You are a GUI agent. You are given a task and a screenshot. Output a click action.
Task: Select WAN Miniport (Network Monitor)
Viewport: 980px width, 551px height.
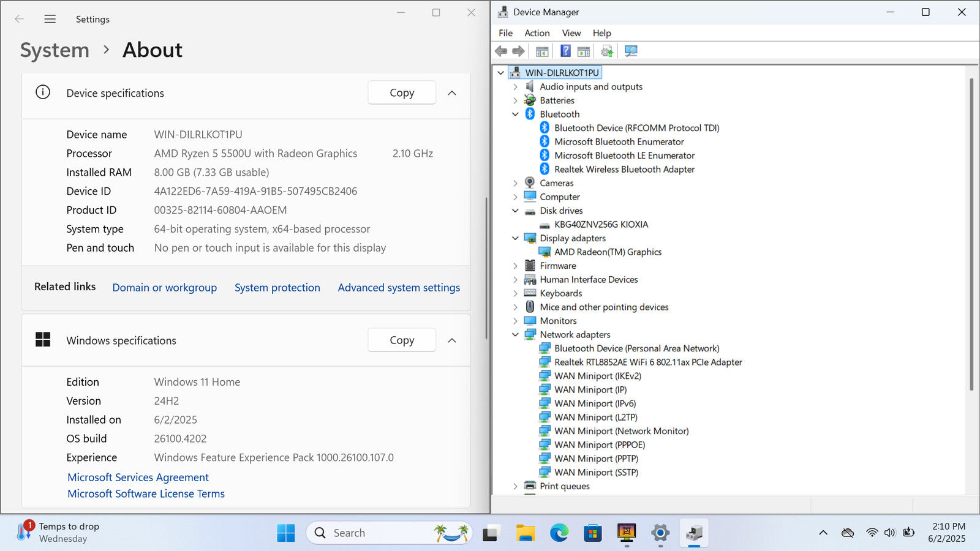click(x=621, y=431)
